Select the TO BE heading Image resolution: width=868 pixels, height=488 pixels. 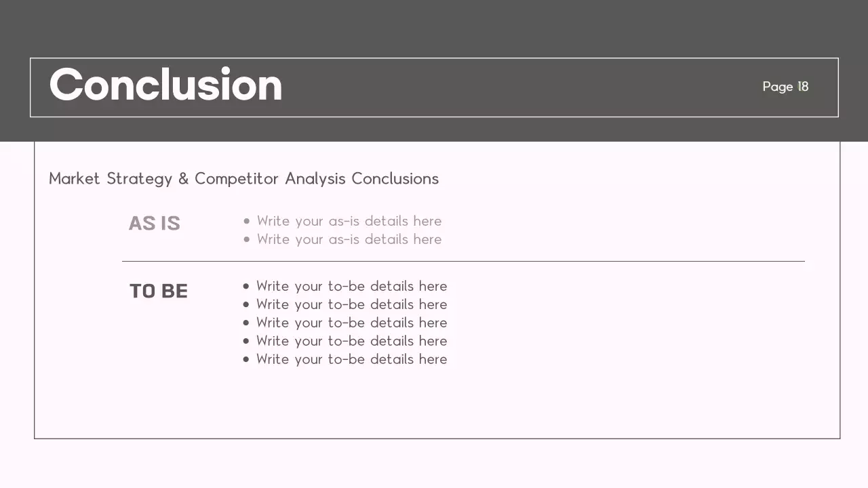(x=159, y=291)
